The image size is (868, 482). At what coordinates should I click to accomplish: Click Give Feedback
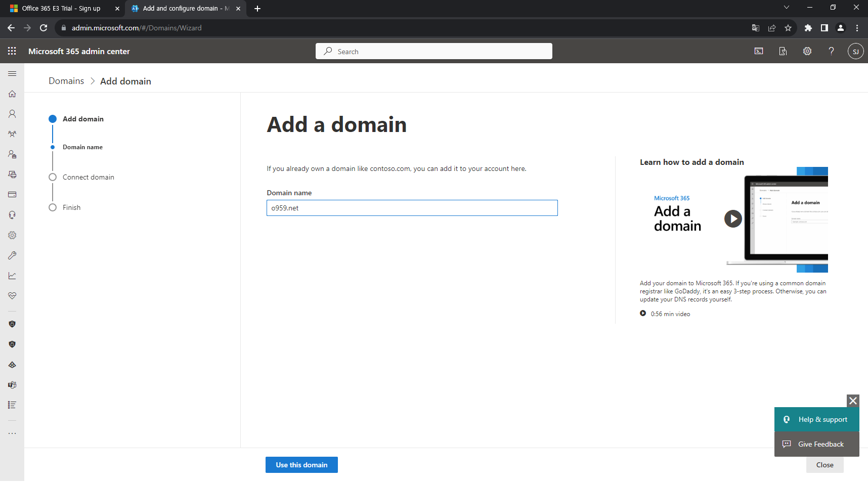pos(816,444)
